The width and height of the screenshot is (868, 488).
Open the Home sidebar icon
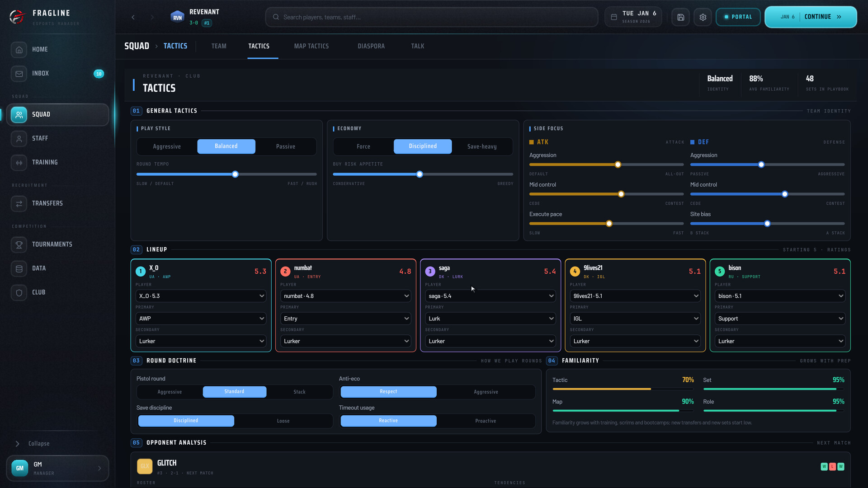pos(19,50)
